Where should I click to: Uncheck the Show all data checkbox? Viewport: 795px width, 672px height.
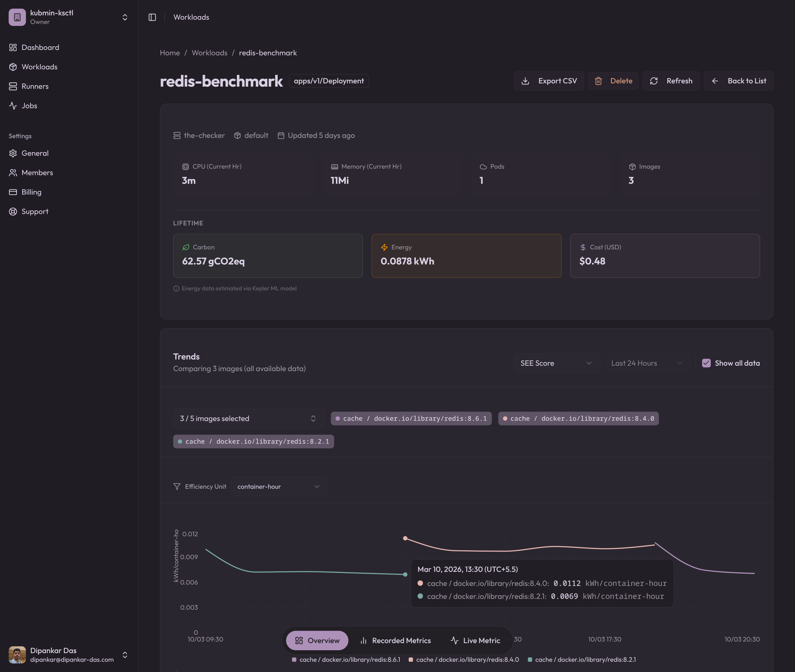[707, 363]
